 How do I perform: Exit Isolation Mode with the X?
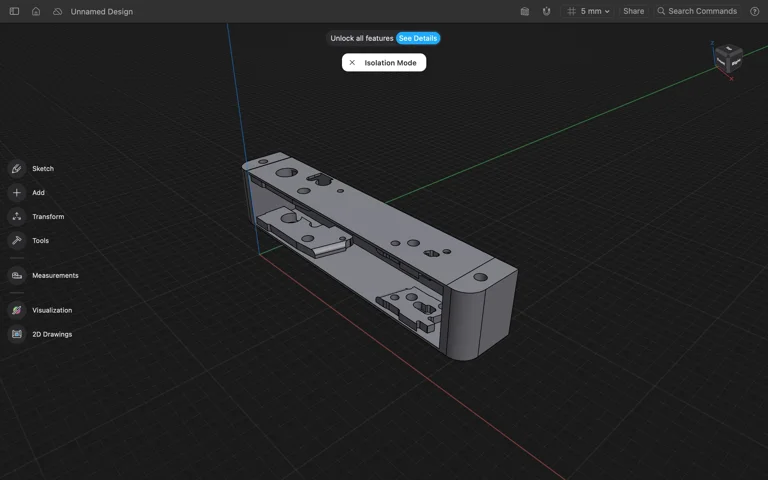point(352,63)
